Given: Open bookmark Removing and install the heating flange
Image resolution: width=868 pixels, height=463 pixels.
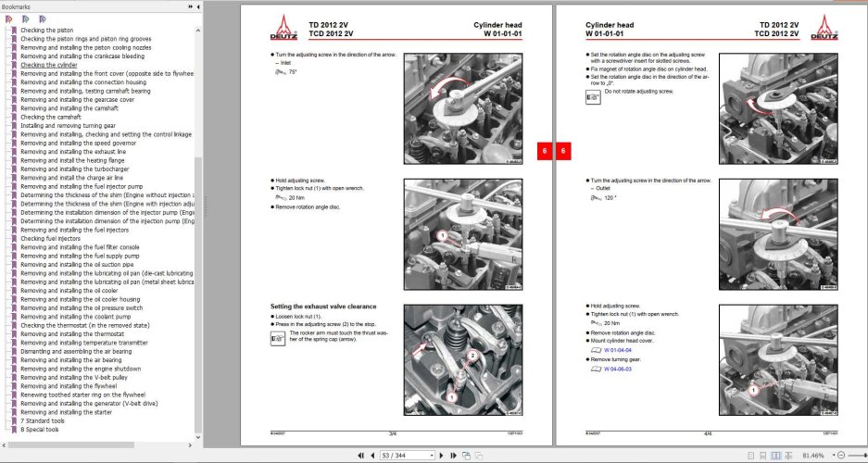Looking at the screenshot, I should point(72,160).
